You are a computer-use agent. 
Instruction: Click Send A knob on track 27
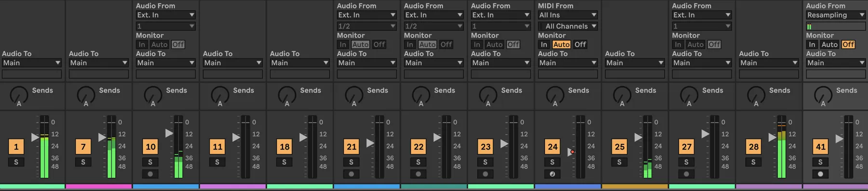(689, 95)
